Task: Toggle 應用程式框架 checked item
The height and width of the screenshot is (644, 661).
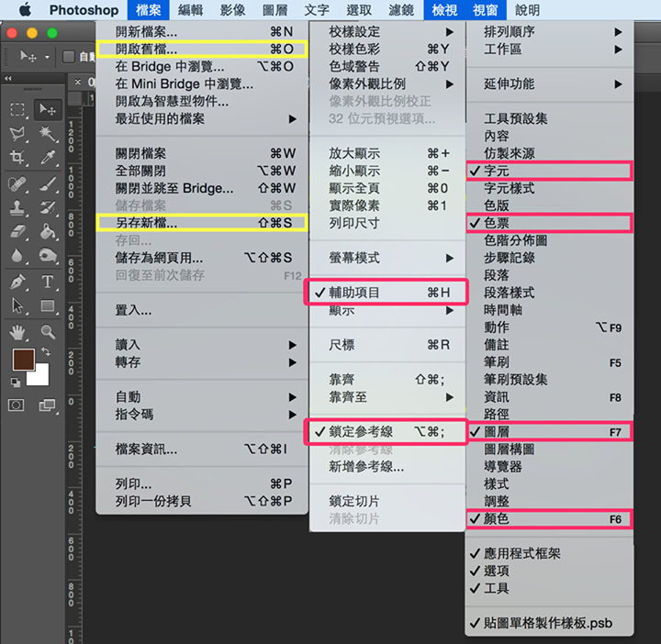Action: coord(549,553)
